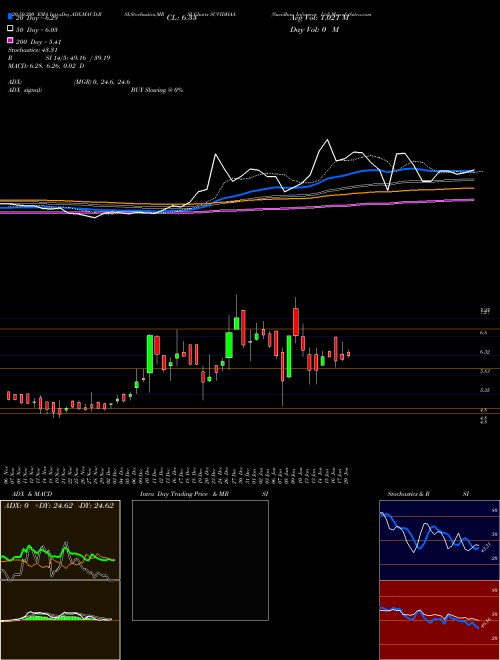Image resolution: width=500 pixels, height=660 pixels.
Task: Click the 'Stochastics: 43.31' reading
Action: (x=33, y=50)
